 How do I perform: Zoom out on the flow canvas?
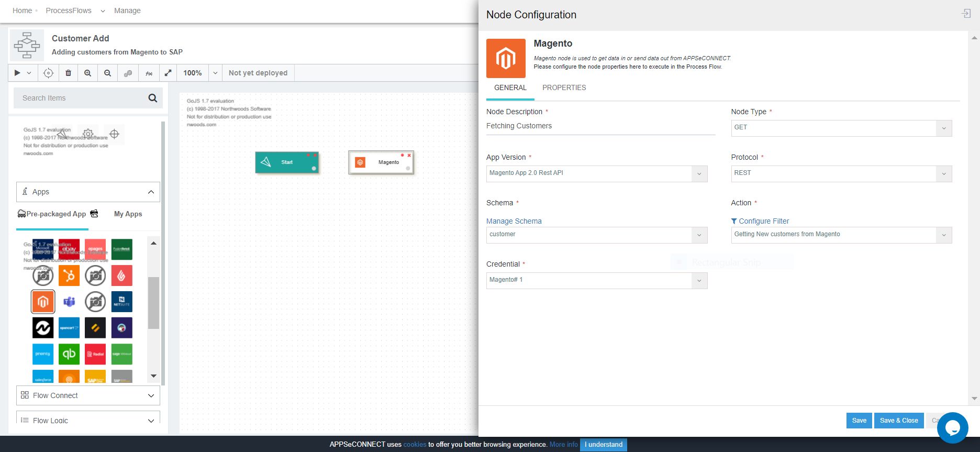click(x=108, y=73)
